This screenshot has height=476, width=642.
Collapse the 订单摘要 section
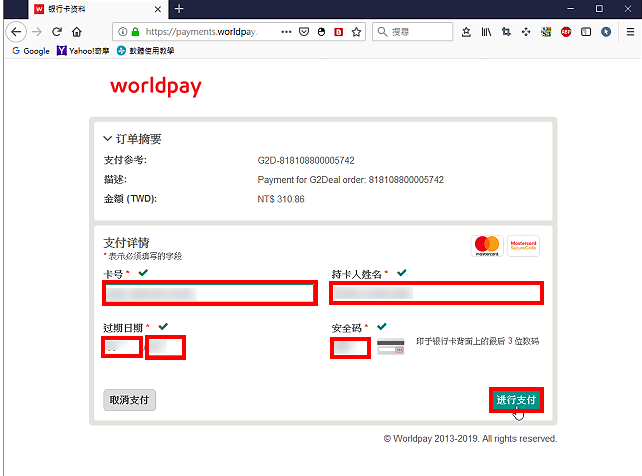pos(132,139)
